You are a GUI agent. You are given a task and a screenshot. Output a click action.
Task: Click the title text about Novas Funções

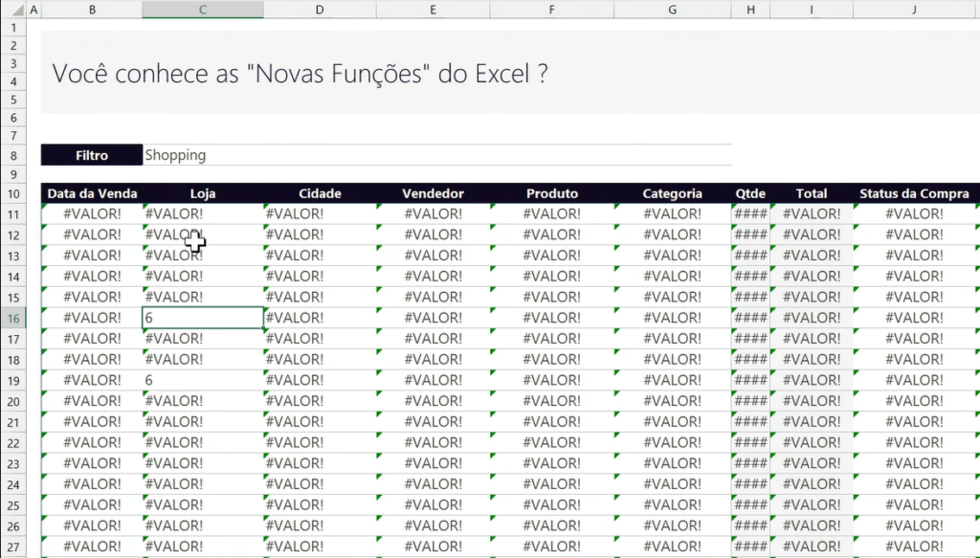pos(300,74)
